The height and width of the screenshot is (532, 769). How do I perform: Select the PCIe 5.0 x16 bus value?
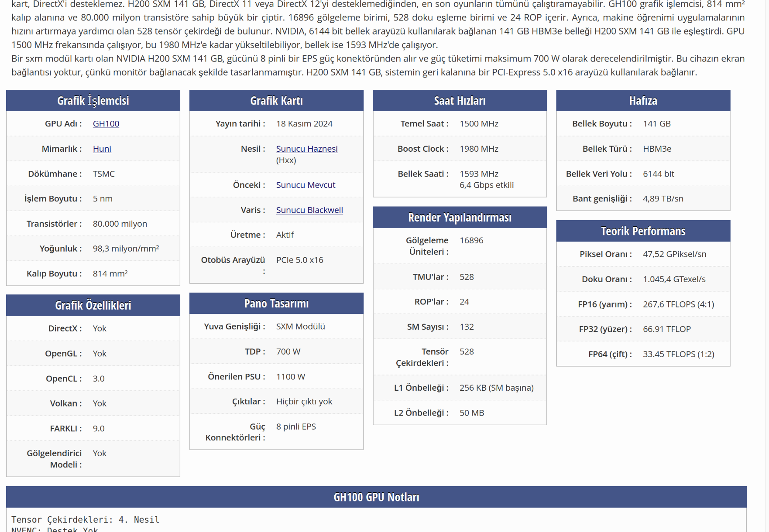click(x=300, y=260)
